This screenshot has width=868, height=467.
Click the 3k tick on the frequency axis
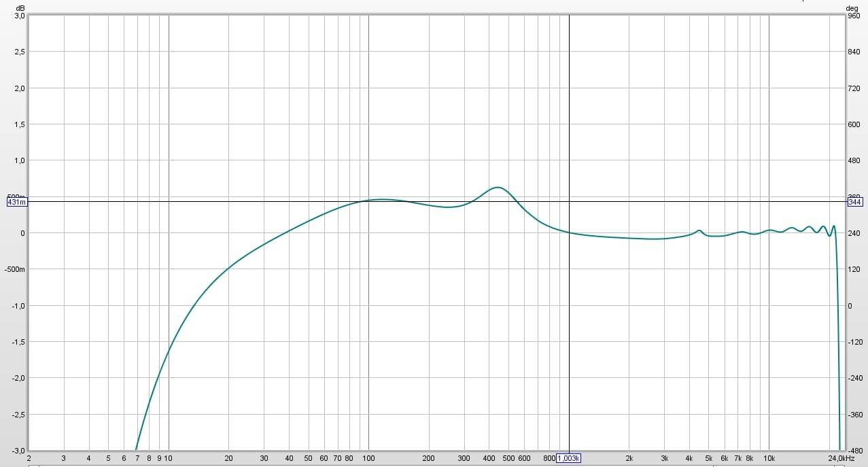point(665,459)
